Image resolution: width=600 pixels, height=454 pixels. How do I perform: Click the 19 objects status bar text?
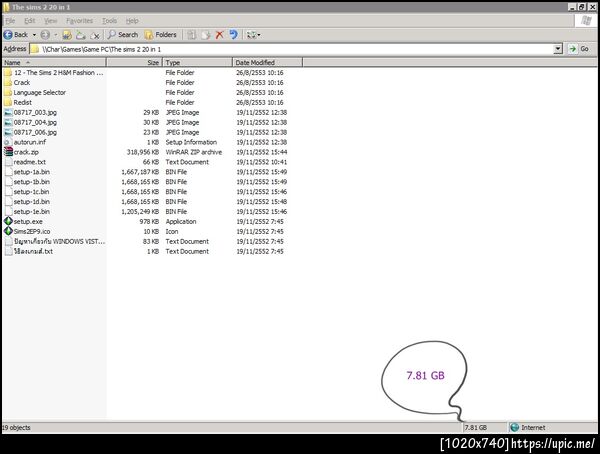(16, 428)
